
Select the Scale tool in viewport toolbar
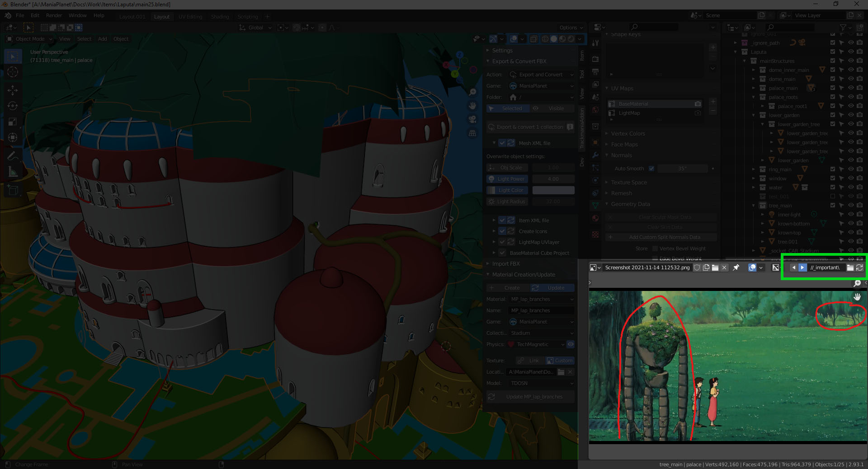13,122
